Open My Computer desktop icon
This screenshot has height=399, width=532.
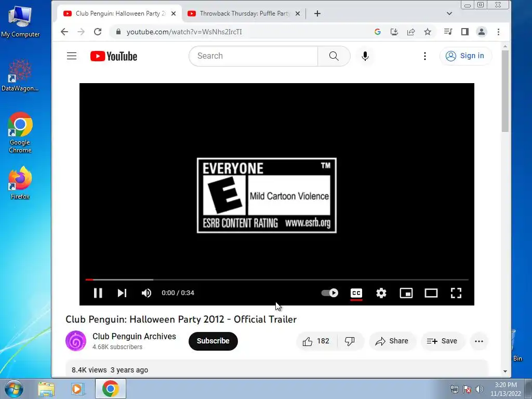(20, 21)
